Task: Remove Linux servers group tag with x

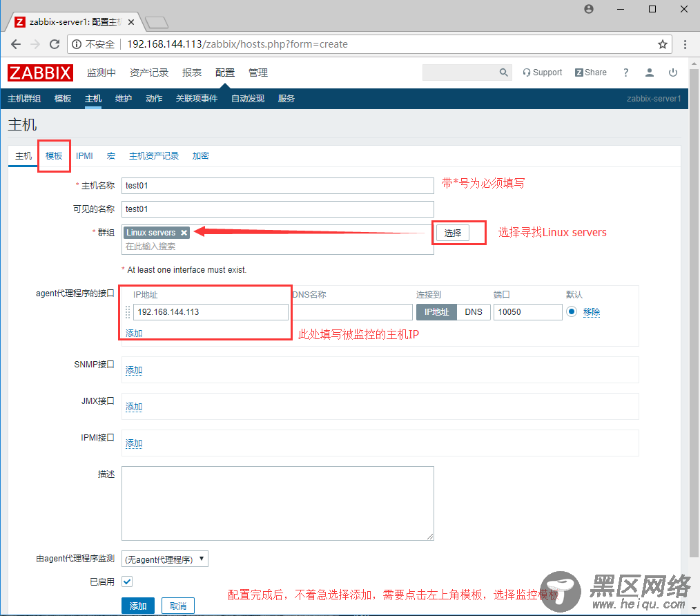Action: [x=184, y=233]
